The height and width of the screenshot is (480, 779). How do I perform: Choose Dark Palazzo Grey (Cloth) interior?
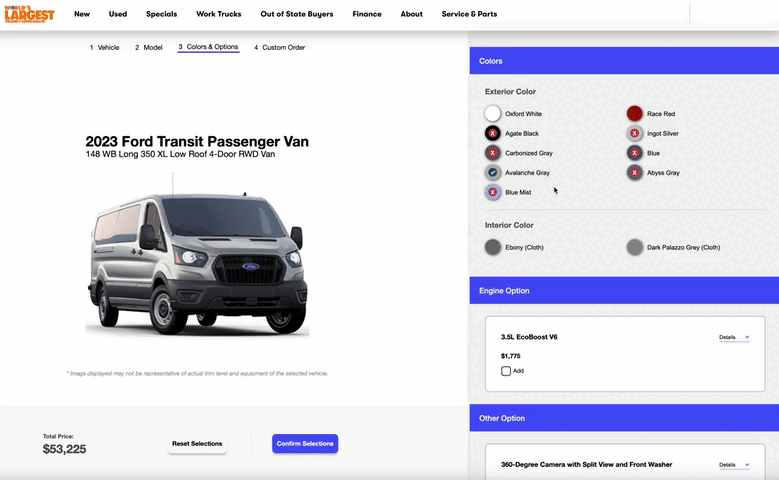click(634, 247)
